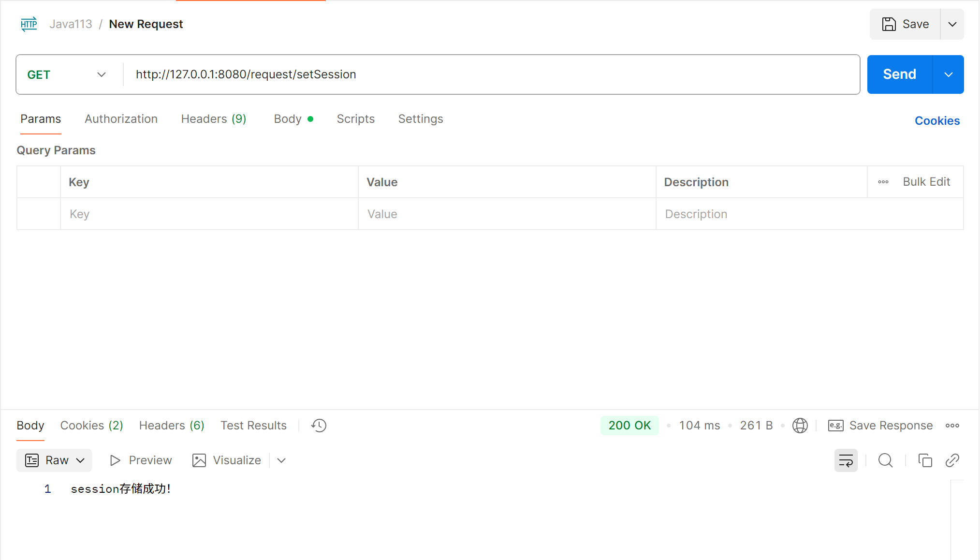Open Send button dropdown arrow
Screen dimensions: 980x560
tap(948, 74)
